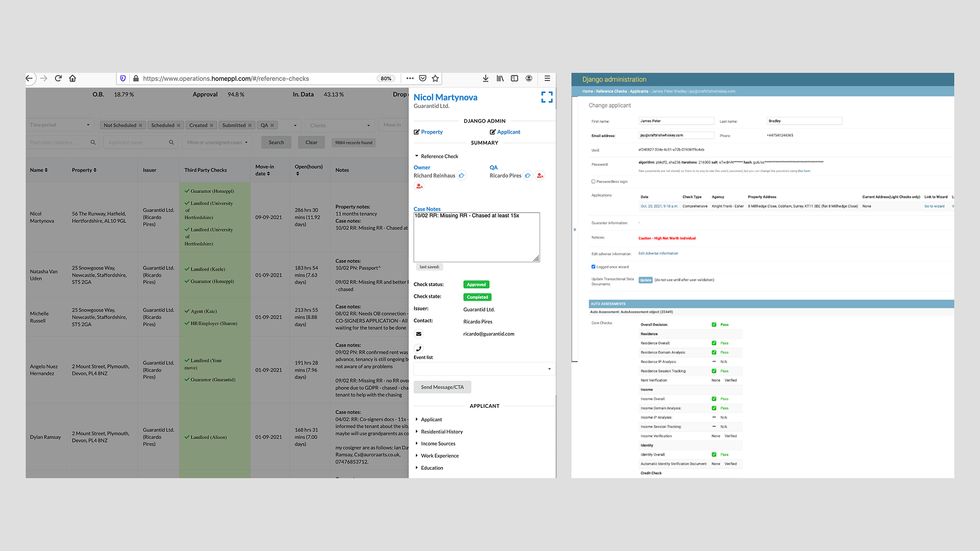The width and height of the screenshot is (980, 551).
Task: Bookmark this page with the star icon
Action: point(435,78)
